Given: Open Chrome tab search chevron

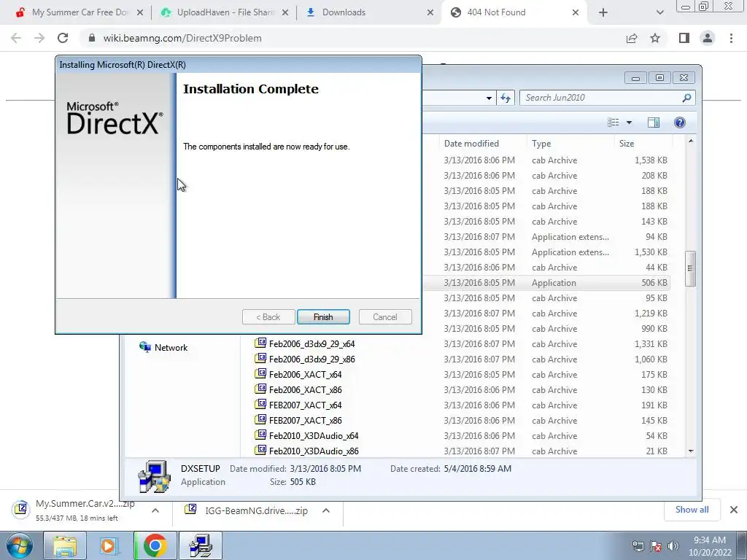Looking at the screenshot, I should click(659, 12).
